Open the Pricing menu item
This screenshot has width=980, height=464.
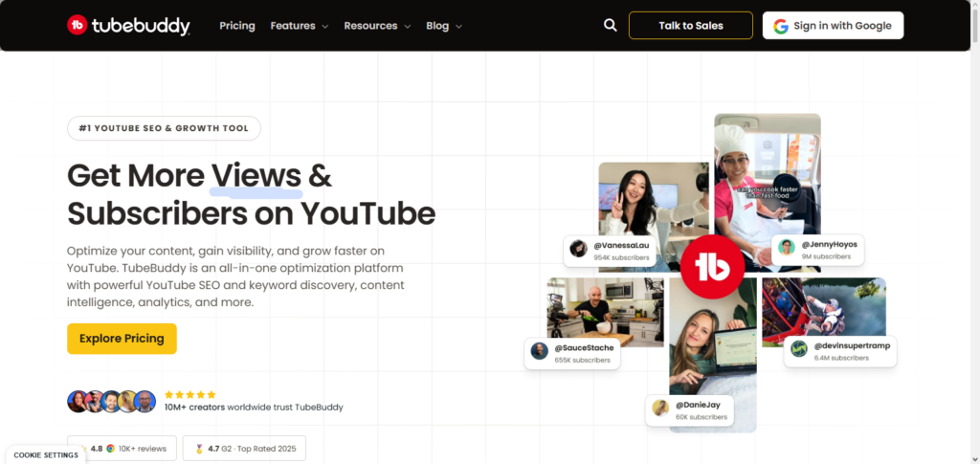pos(237,26)
